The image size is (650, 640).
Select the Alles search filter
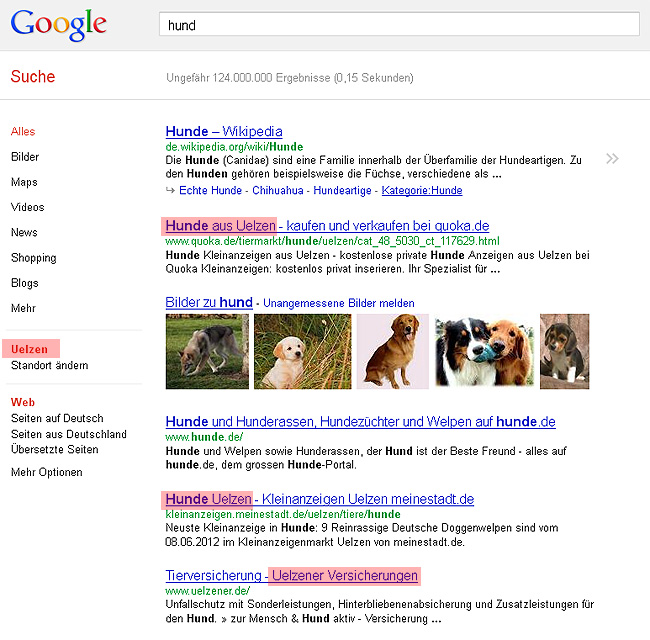pos(23,131)
